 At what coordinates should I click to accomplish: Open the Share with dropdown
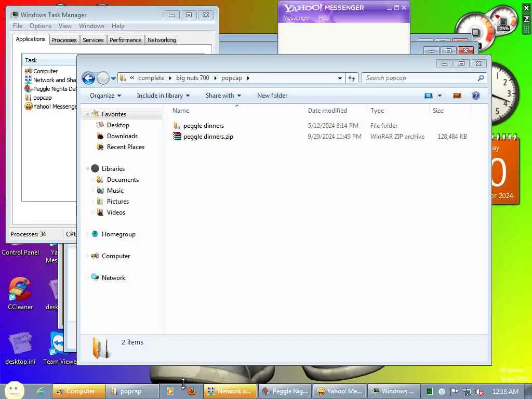[223, 96]
